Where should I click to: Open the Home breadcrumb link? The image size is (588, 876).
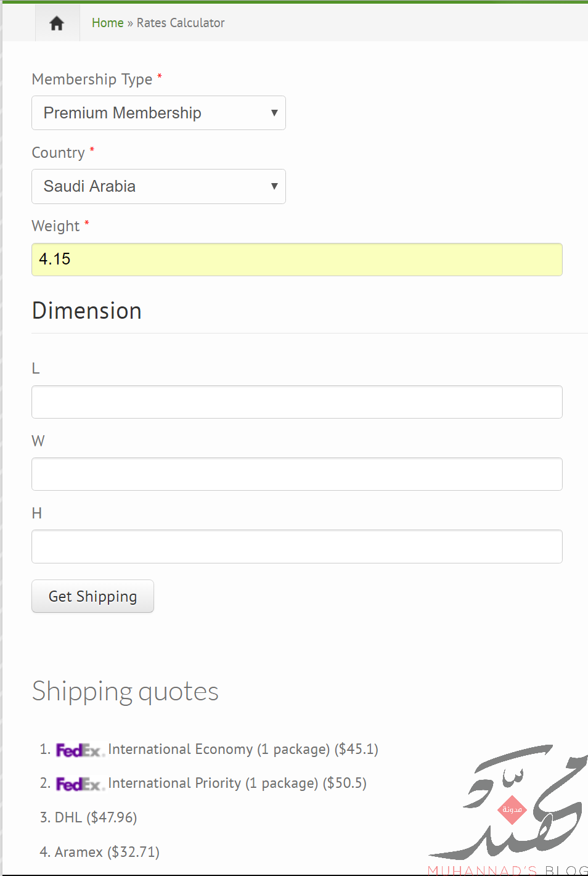108,23
